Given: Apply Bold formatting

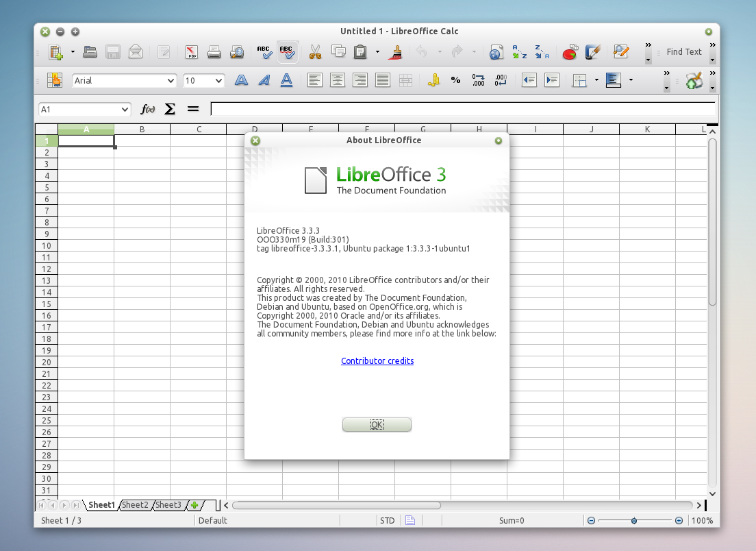Looking at the screenshot, I should (x=241, y=80).
